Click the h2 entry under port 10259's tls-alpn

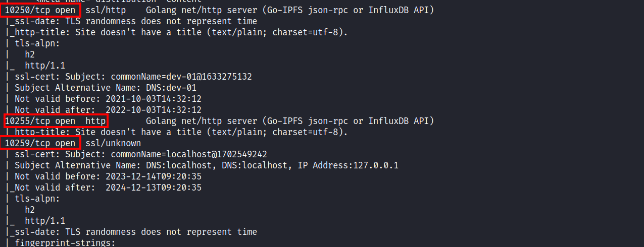pyautogui.click(x=30, y=210)
